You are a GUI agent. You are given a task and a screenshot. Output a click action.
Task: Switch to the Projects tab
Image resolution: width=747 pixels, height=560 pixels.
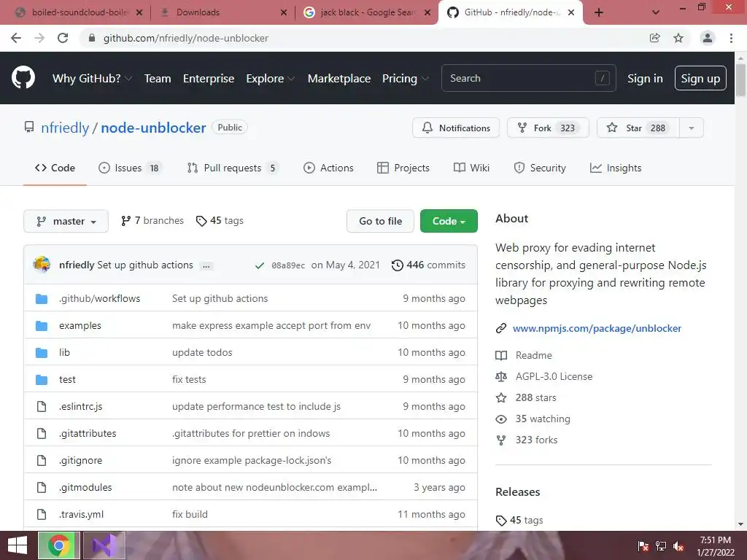click(403, 168)
